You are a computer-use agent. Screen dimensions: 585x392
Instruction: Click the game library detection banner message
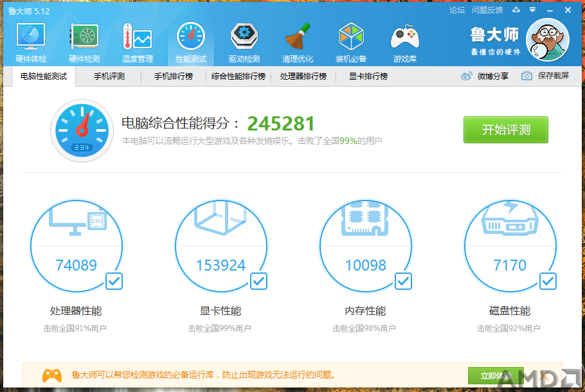(x=203, y=375)
